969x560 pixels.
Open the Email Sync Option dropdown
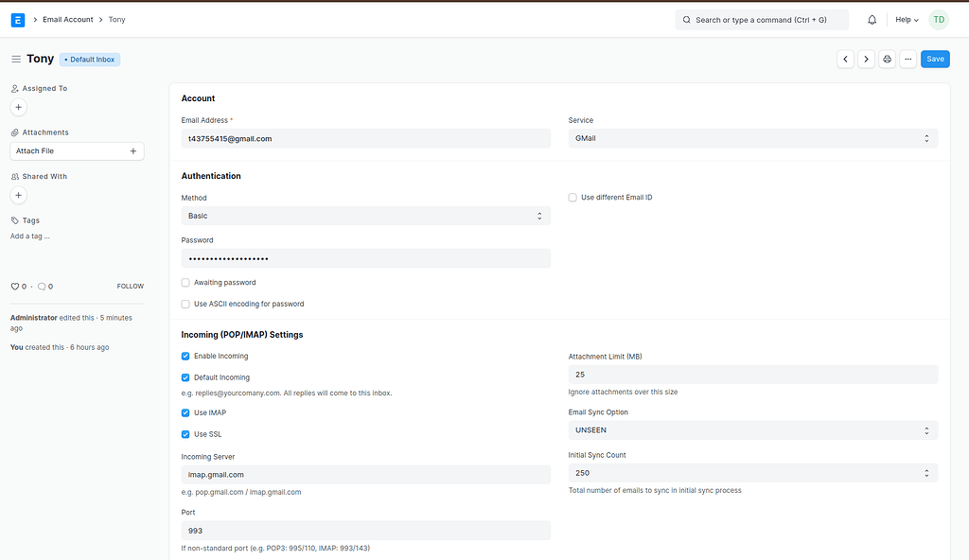pyautogui.click(x=750, y=429)
